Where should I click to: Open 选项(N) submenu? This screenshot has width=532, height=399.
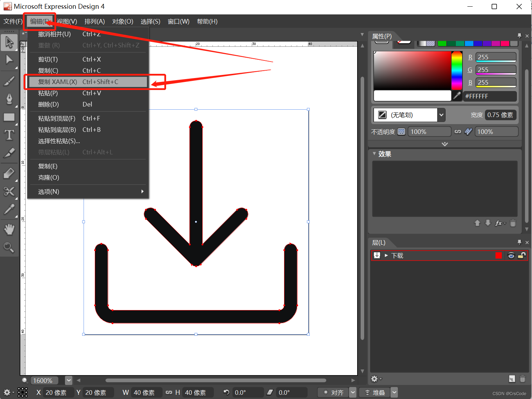[x=88, y=192]
